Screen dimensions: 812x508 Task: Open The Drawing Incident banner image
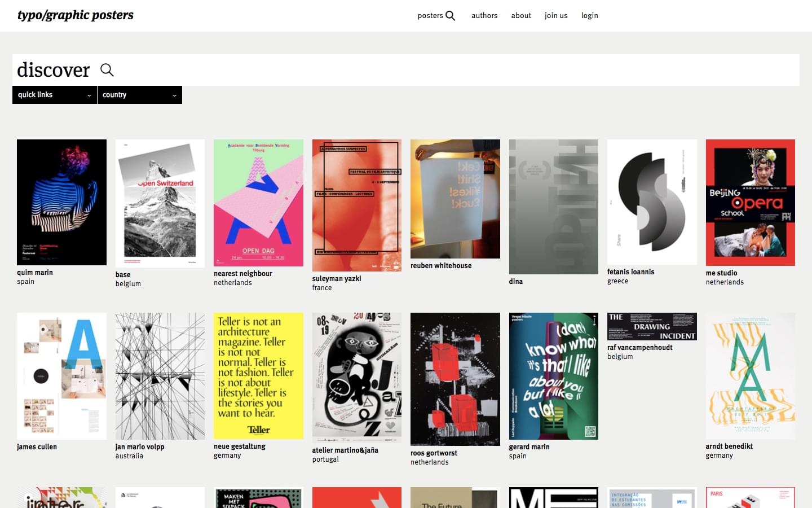pyautogui.click(x=652, y=326)
